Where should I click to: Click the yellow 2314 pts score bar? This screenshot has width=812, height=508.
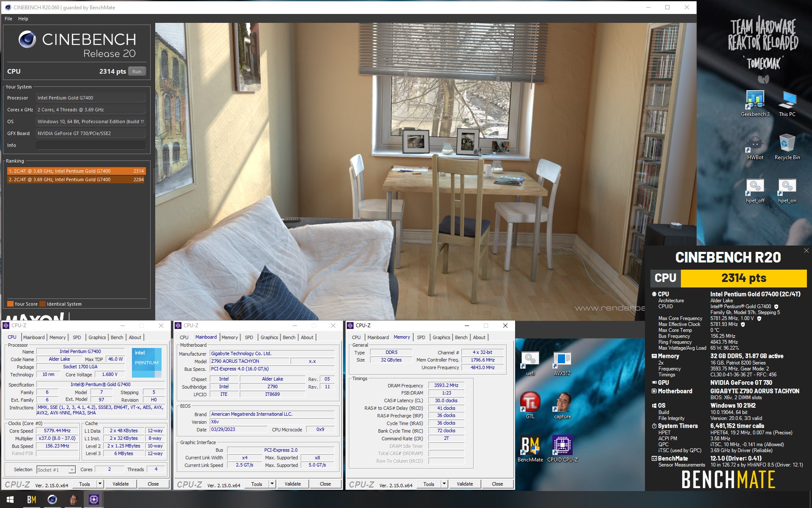click(x=743, y=278)
